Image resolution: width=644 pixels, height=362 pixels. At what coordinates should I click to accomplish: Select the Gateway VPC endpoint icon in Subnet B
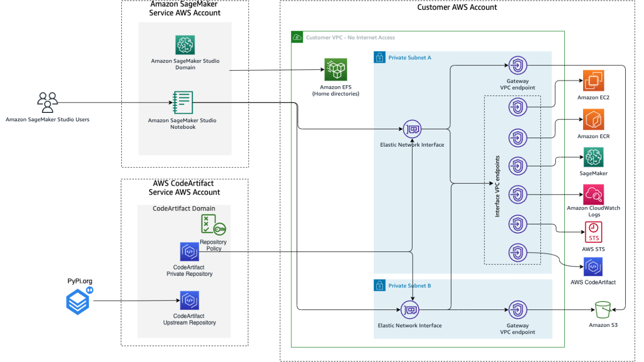click(x=518, y=310)
